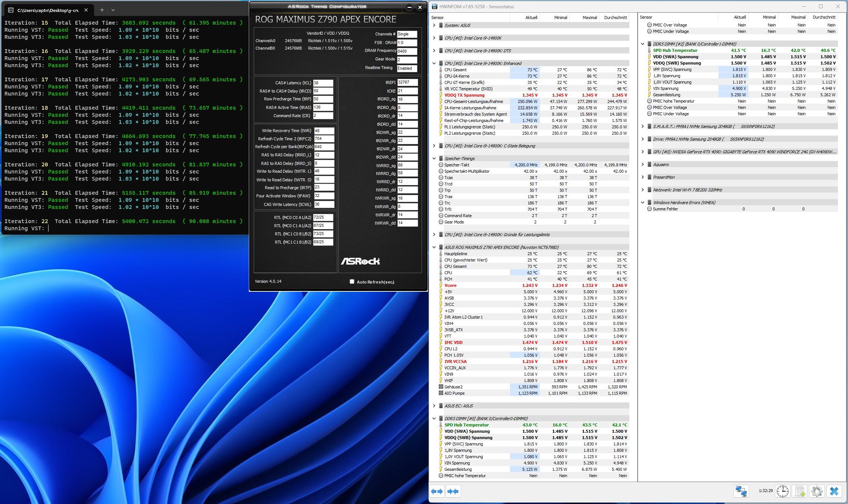Click HWiNFO expand-columns arrows button

coord(437,491)
